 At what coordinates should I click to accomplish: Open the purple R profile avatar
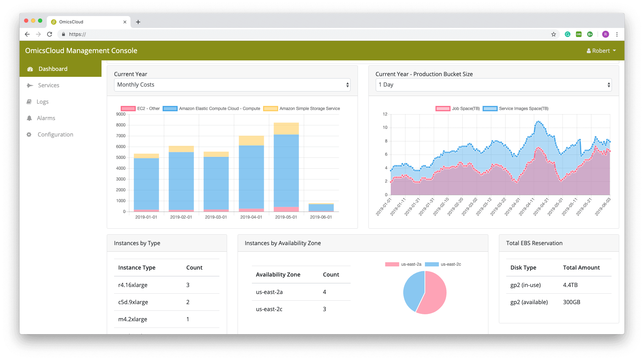(606, 34)
